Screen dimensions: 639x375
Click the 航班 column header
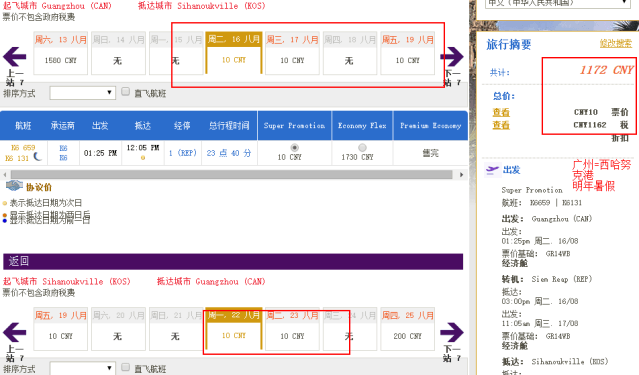(23, 126)
